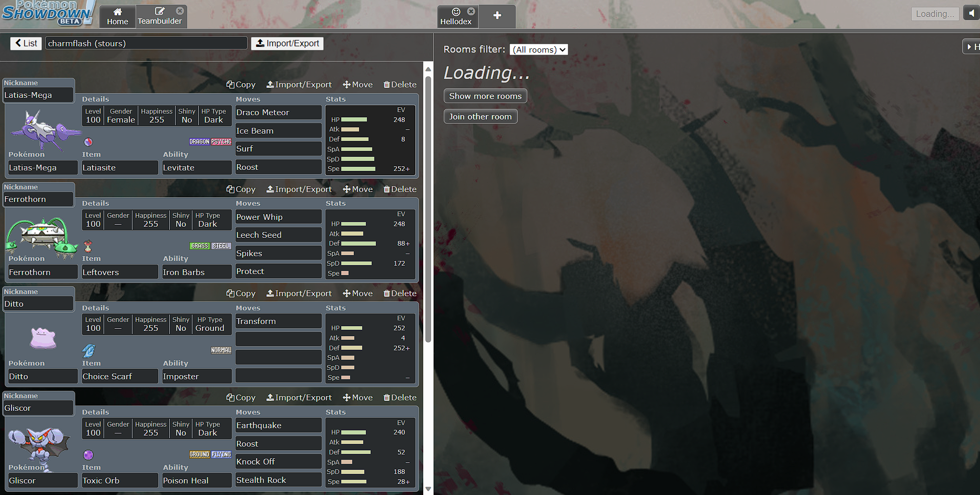The image size is (980, 495).
Task: Move the Latias-Mega set
Action: [358, 85]
